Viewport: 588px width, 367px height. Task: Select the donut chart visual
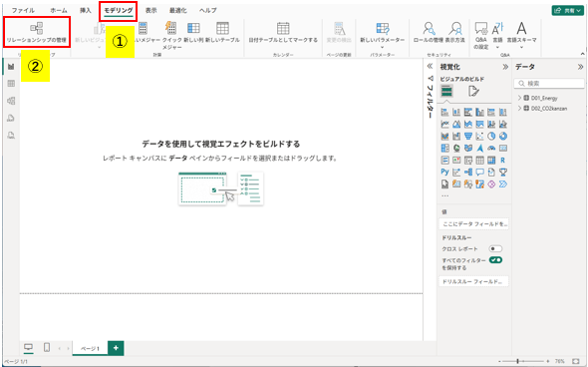(503, 136)
